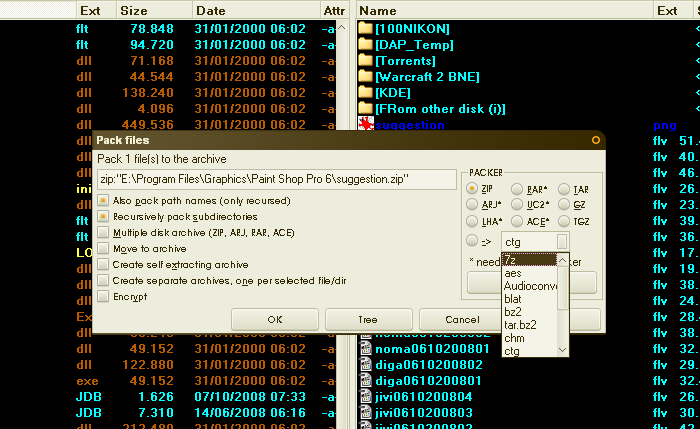Click left panel scrollbar up arrow
The image size is (700, 429).
coord(342,28)
